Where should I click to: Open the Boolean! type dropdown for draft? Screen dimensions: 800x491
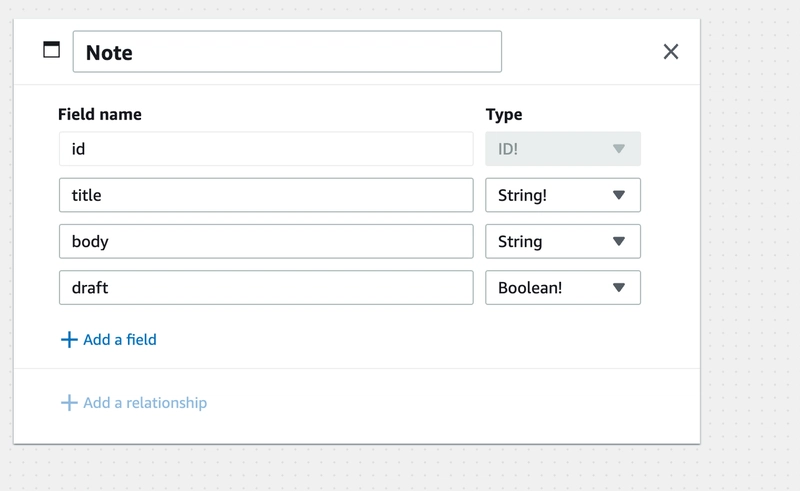coord(563,288)
